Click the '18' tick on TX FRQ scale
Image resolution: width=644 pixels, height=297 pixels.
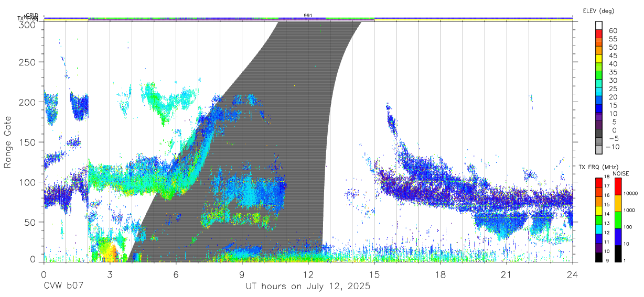pyautogui.click(x=607, y=177)
